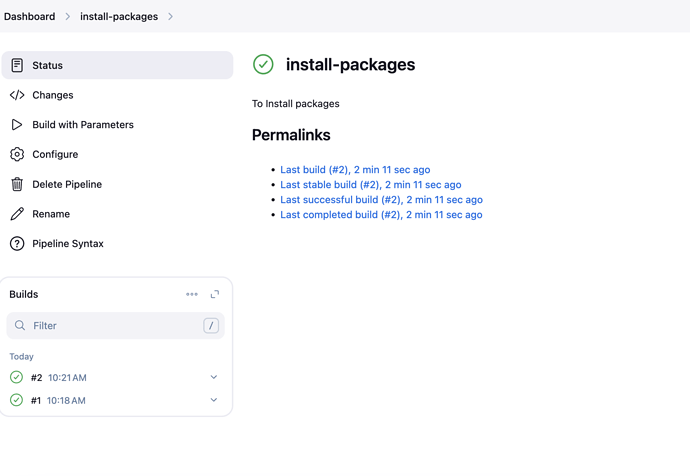The height and width of the screenshot is (476, 690).
Task: Click the Status page icon in sidebar
Action: (17, 65)
